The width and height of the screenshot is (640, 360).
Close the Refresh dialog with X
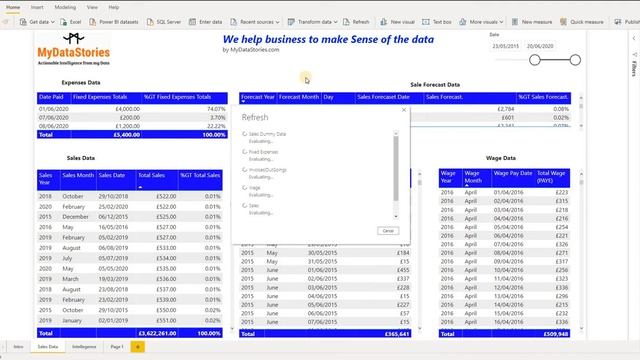(404, 110)
